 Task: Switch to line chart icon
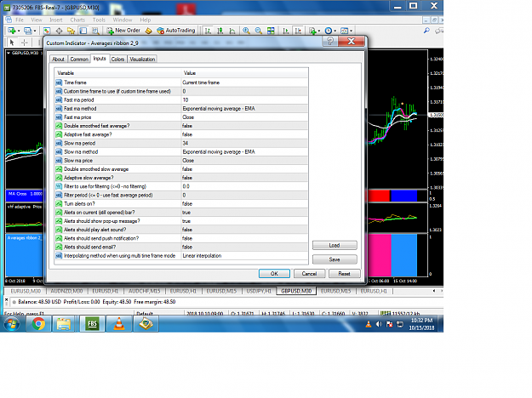[x=232, y=31]
